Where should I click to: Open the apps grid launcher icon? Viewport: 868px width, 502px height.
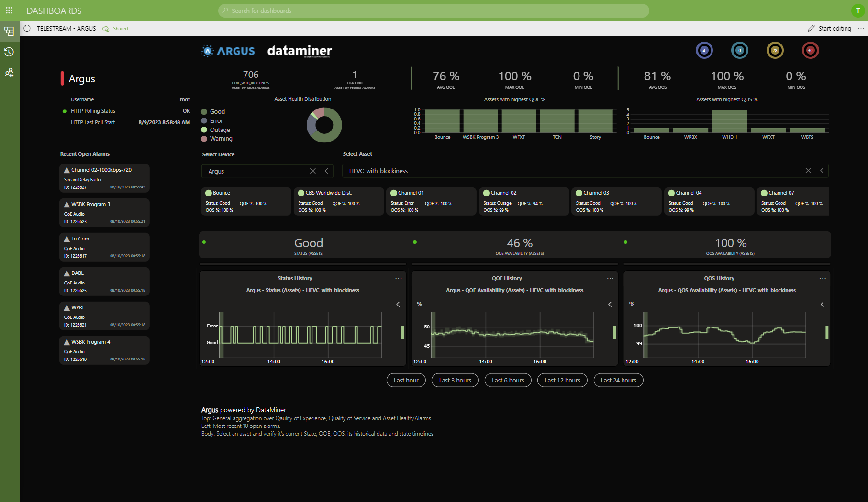pos(9,10)
